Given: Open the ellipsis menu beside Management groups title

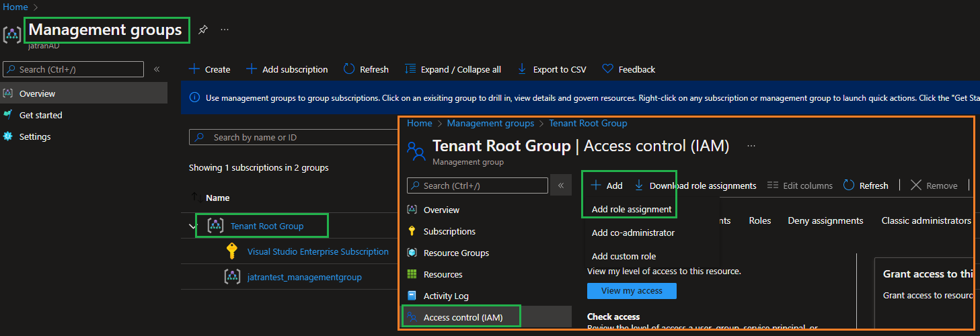Looking at the screenshot, I should (225, 30).
